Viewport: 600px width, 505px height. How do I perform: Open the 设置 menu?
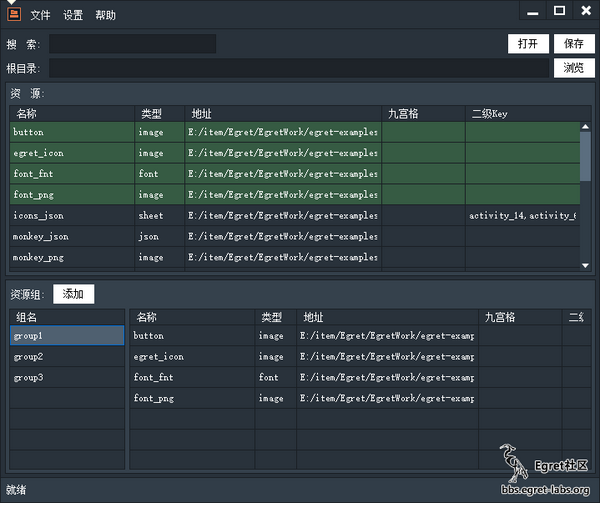(x=73, y=15)
